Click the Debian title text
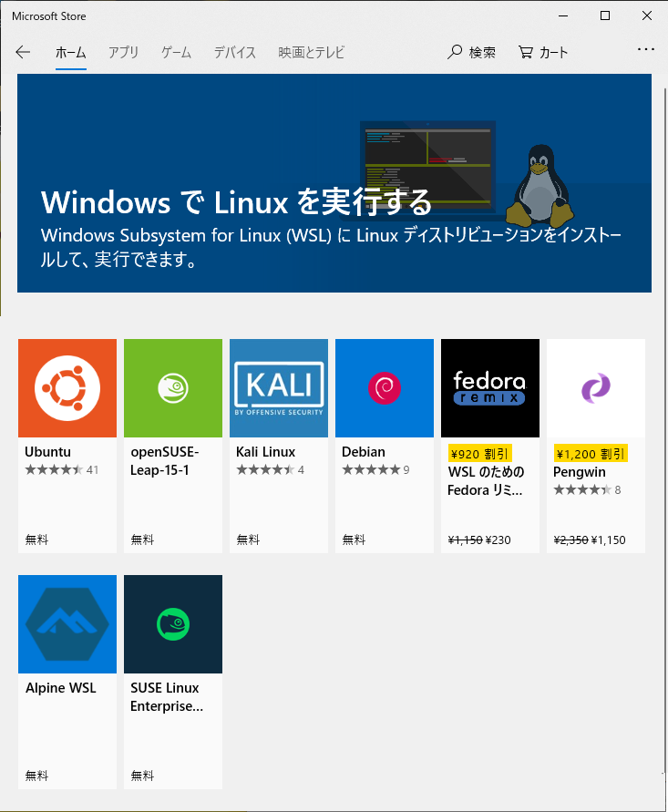The width and height of the screenshot is (668, 812). pyautogui.click(x=364, y=452)
